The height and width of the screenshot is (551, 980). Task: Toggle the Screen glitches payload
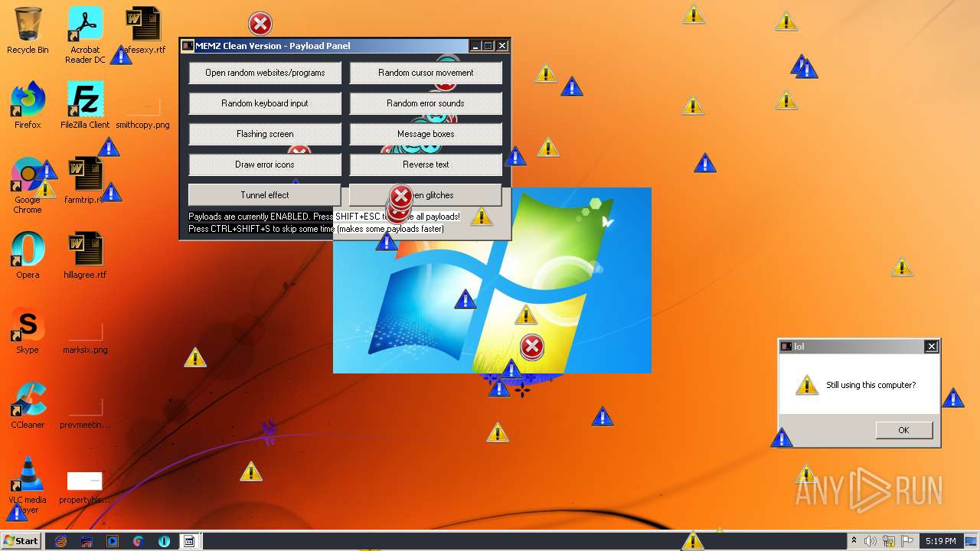coord(426,195)
